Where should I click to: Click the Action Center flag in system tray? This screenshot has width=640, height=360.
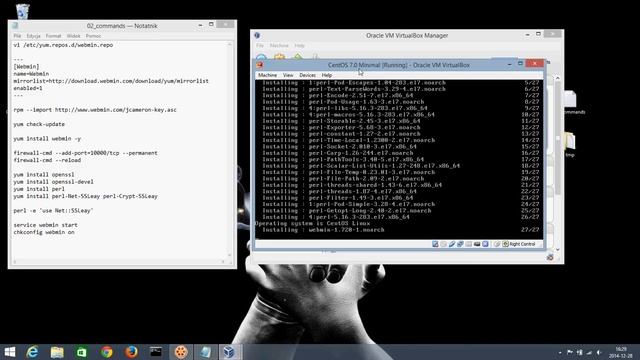pos(570,352)
